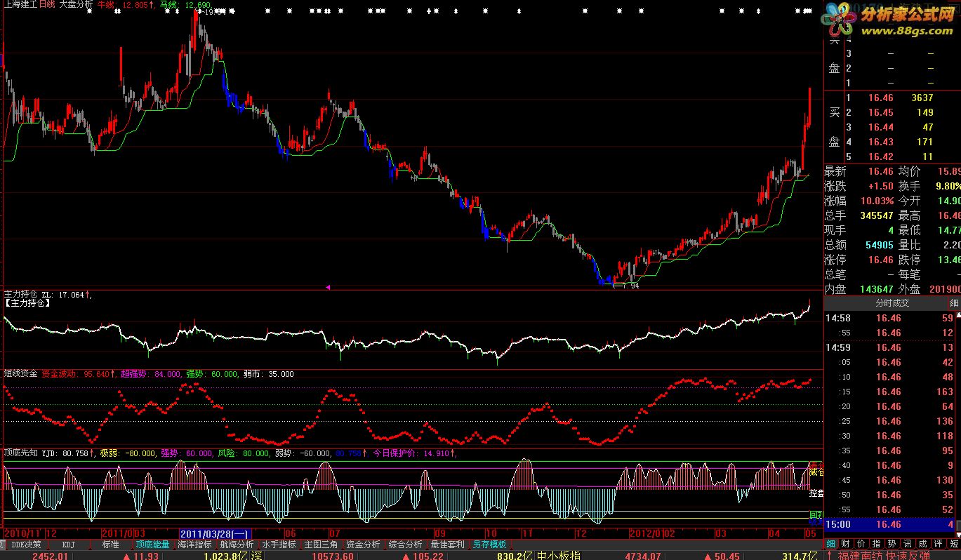The image size is (961, 560).
Task: Click the 日线 period label in chart title
Action: click(48, 4)
